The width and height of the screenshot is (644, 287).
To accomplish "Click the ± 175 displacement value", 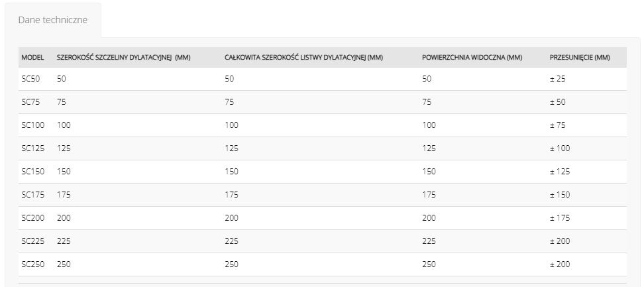I will [560, 218].
